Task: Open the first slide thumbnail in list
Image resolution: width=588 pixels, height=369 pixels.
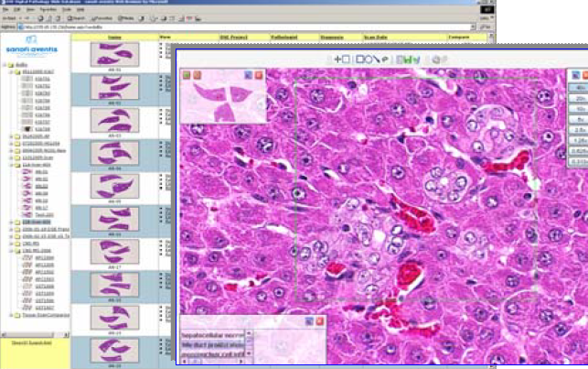Action: pos(115,52)
